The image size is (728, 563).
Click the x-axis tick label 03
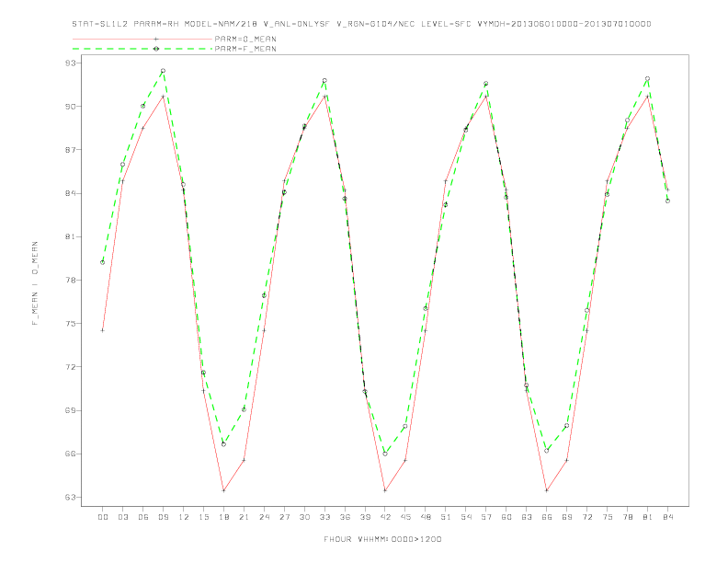coord(123,517)
